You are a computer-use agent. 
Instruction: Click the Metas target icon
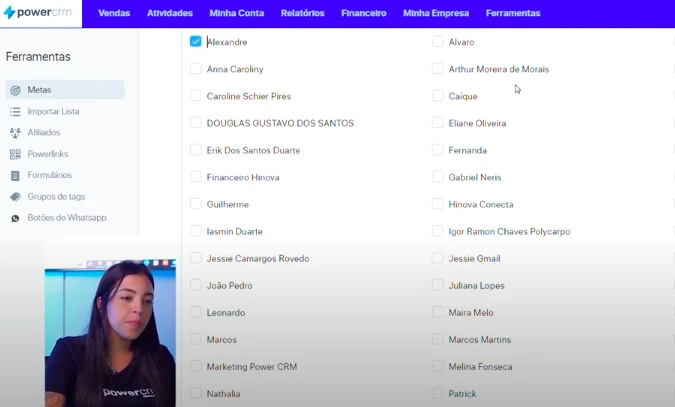click(15, 90)
